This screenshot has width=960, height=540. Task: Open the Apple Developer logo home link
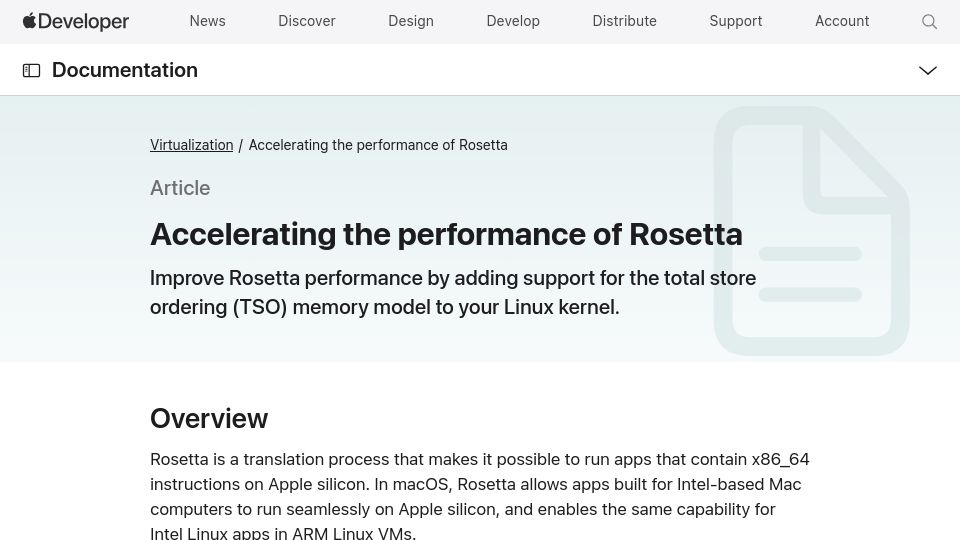[x=76, y=21]
